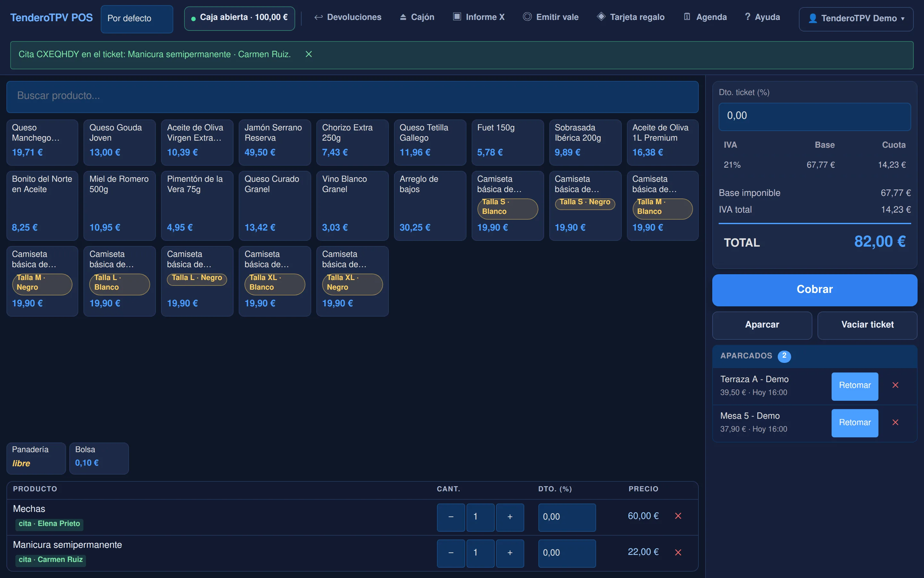The height and width of the screenshot is (578, 924).
Task: Add Arreglo de bajos product
Action: (430, 205)
